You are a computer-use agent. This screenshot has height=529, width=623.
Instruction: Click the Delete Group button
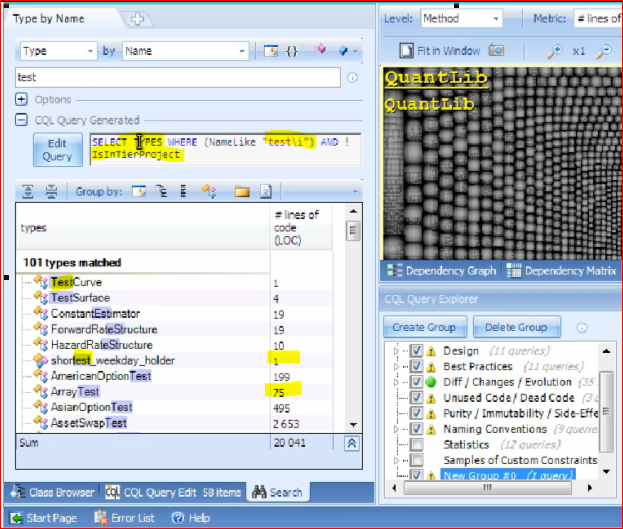pos(517,327)
